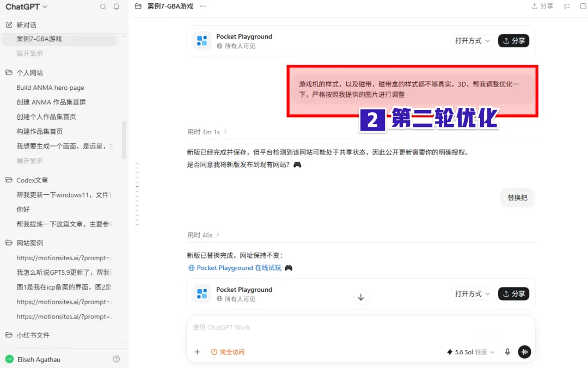Click the microphone dictation icon

pyautogui.click(x=507, y=352)
